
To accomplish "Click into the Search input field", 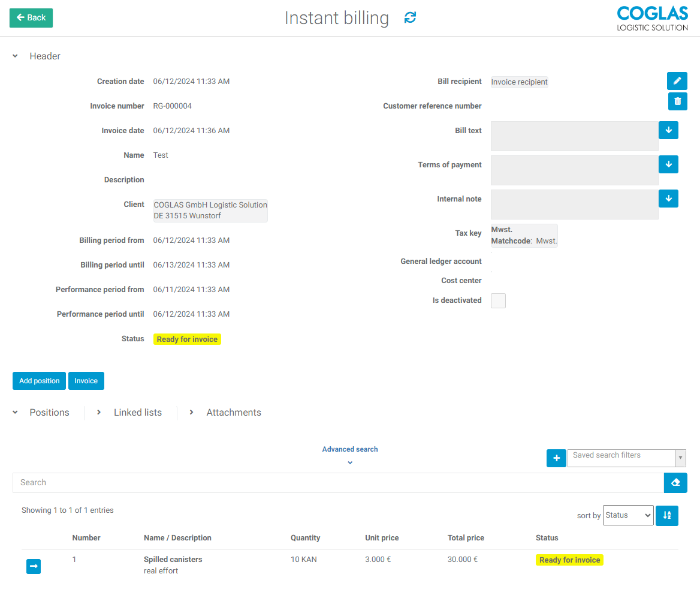I will coord(337,483).
